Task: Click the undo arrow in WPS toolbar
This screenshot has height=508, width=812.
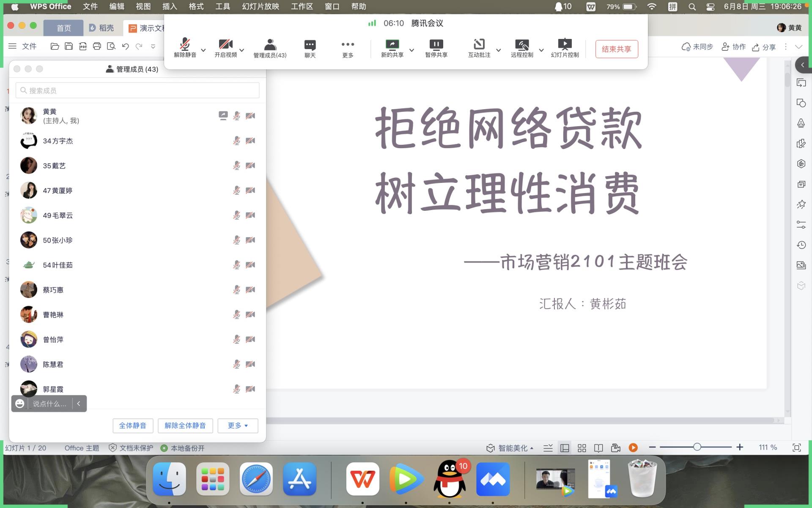Action: (x=125, y=46)
